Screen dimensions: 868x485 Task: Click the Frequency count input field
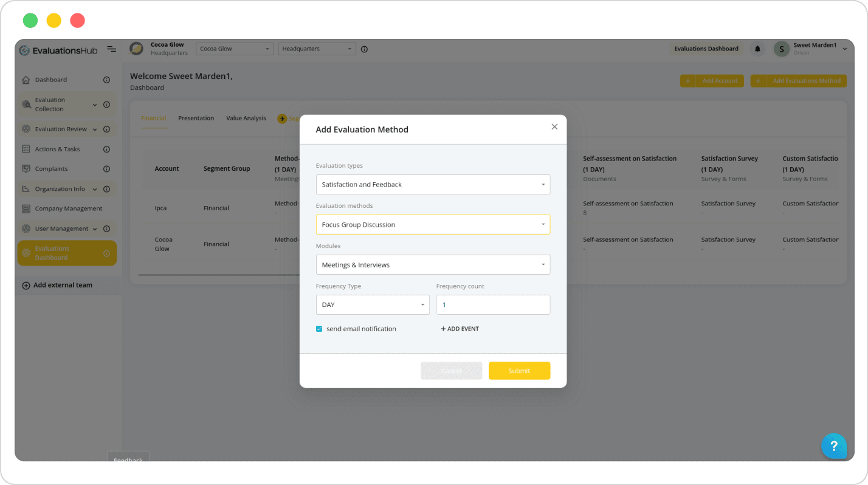coord(492,304)
